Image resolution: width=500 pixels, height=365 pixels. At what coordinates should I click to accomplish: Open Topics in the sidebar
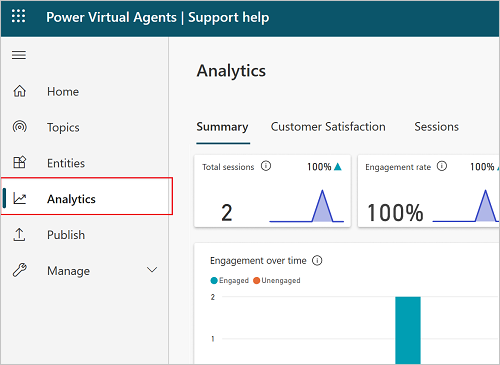tap(85, 127)
